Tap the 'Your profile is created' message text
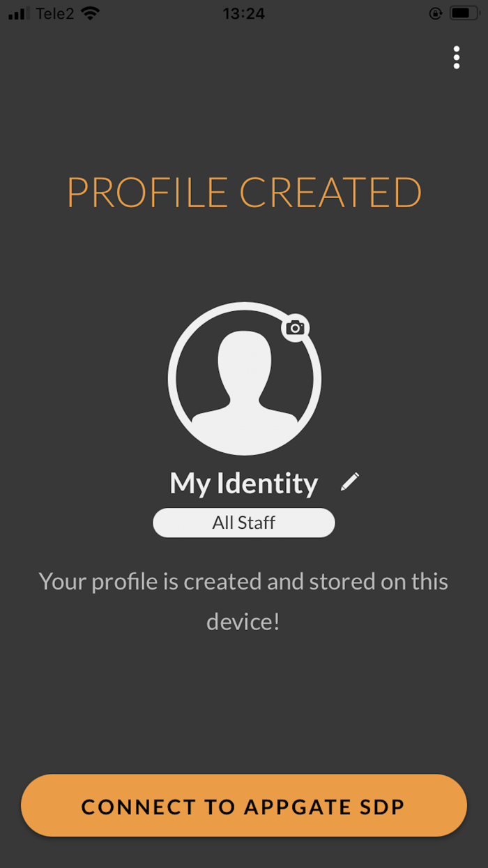This screenshot has height=868, width=488. [x=243, y=581]
